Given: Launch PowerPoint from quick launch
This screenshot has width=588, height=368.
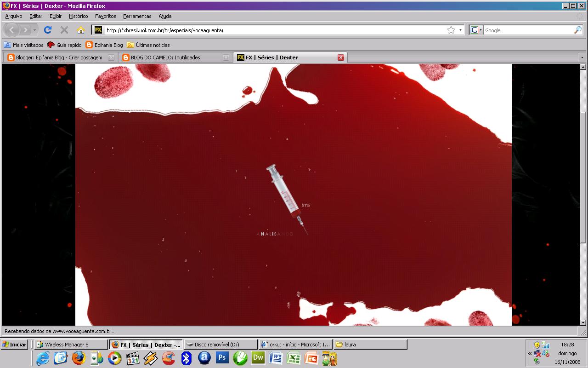Looking at the screenshot, I should (x=312, y=358).
